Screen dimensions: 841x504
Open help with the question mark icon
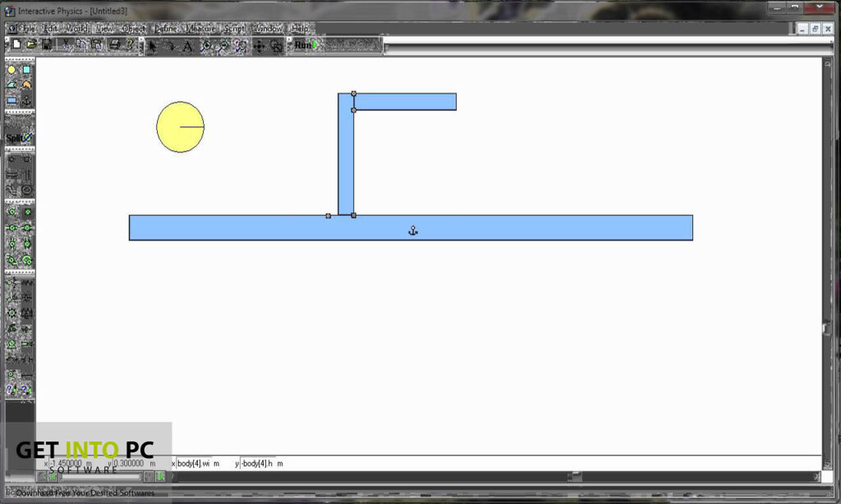(x=130, y=45)
